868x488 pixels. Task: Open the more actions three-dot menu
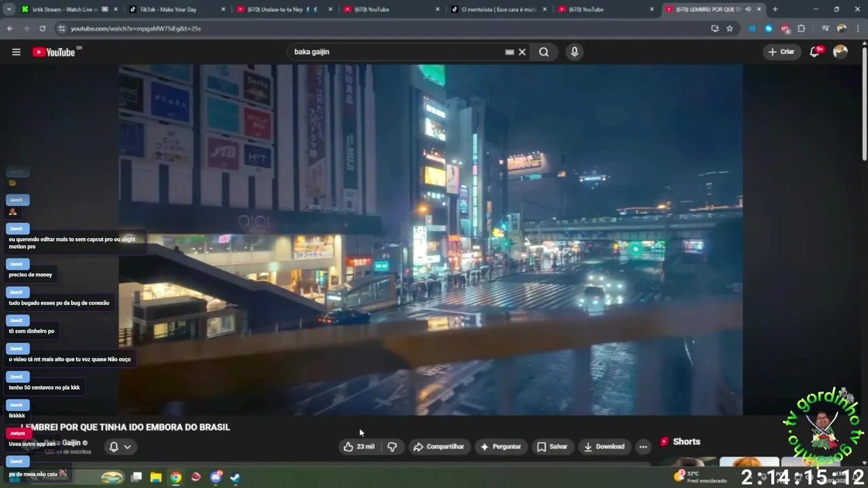point(643,447)
